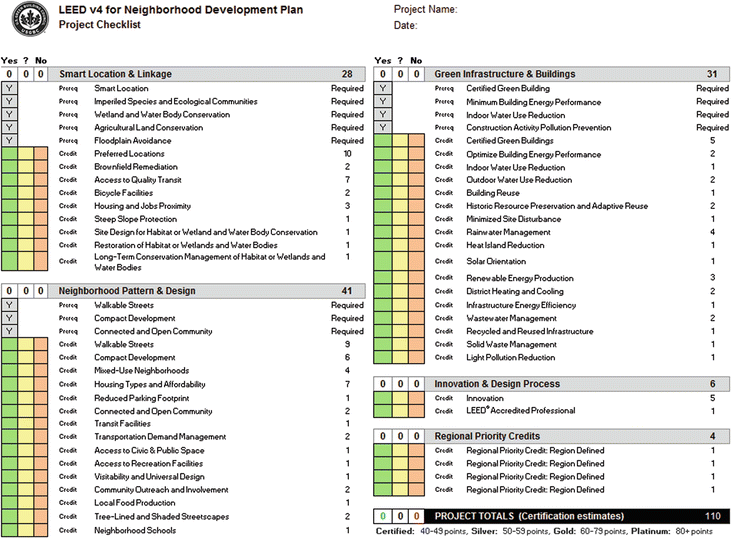Select the orange No cell for Access to Quality Transit
Viewport: 732px width, 539px height.
(x=41, y=180)
